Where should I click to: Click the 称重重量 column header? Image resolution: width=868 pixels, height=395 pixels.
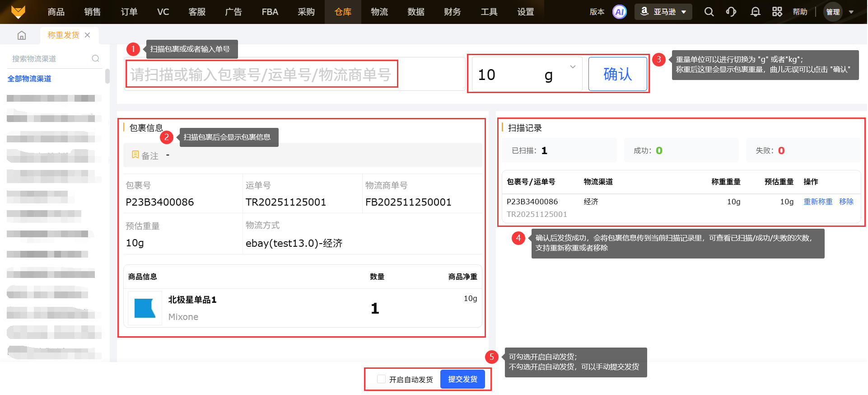pyautogui.click(x=726, y=182)
